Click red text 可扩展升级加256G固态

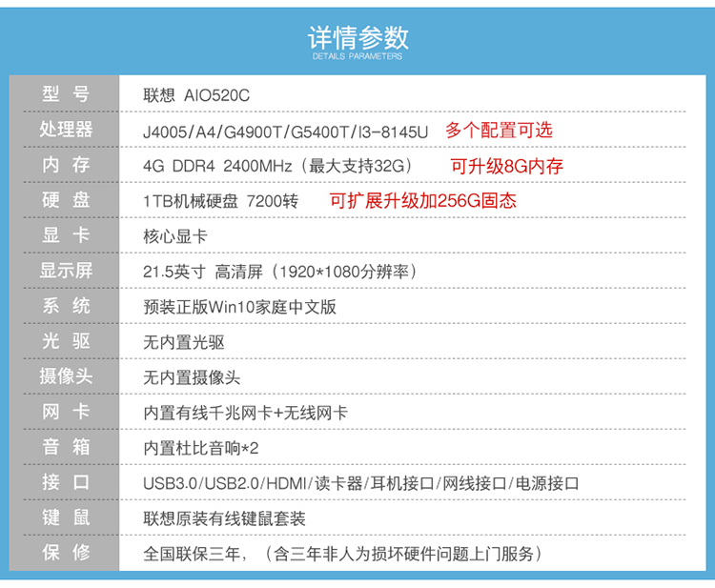tap(422, 201)
